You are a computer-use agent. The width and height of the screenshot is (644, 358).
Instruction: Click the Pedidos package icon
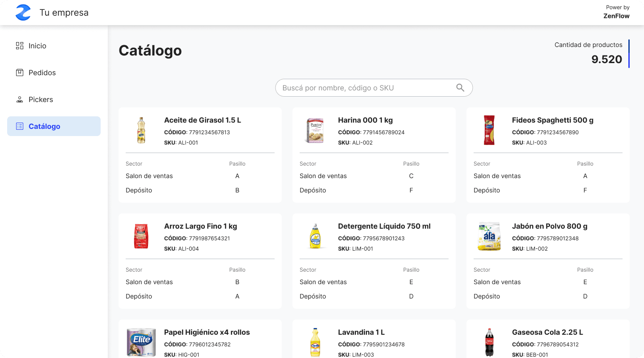point(20,72)
